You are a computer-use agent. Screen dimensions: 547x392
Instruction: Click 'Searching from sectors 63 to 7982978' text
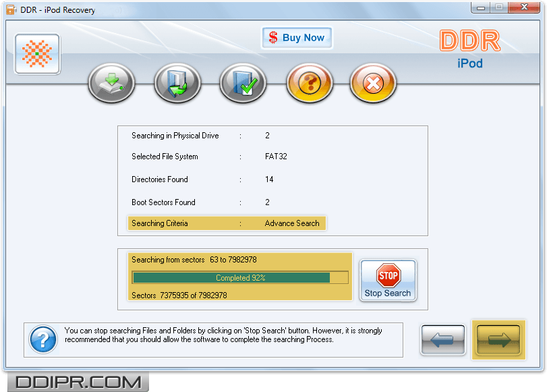pyautogui.click(x=194, y=260)
